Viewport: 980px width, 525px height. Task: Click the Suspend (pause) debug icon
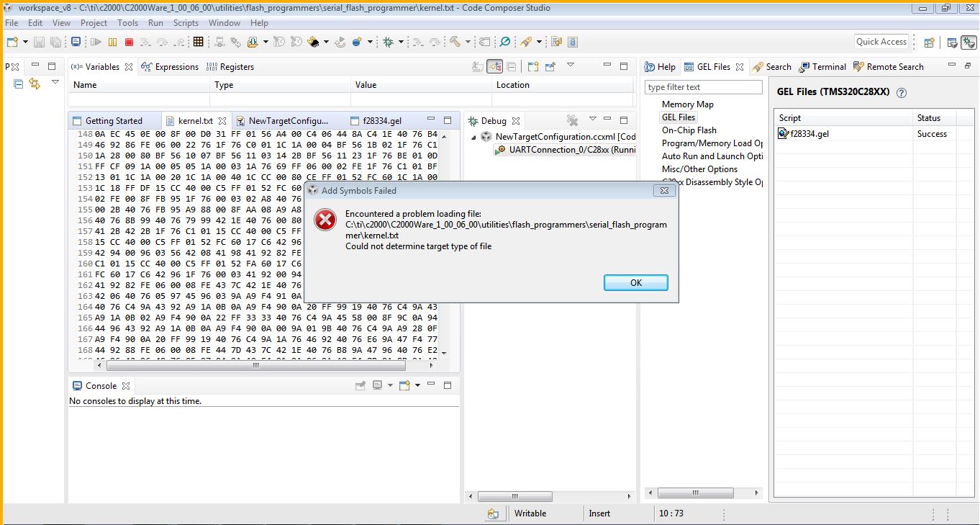pyautogui.click(x=112, y=42)
